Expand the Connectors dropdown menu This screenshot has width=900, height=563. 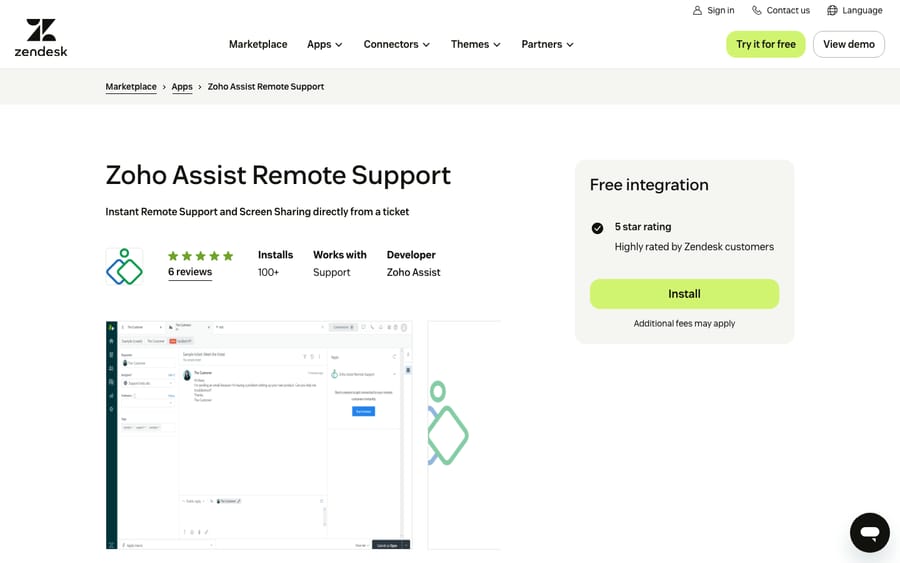397,44
